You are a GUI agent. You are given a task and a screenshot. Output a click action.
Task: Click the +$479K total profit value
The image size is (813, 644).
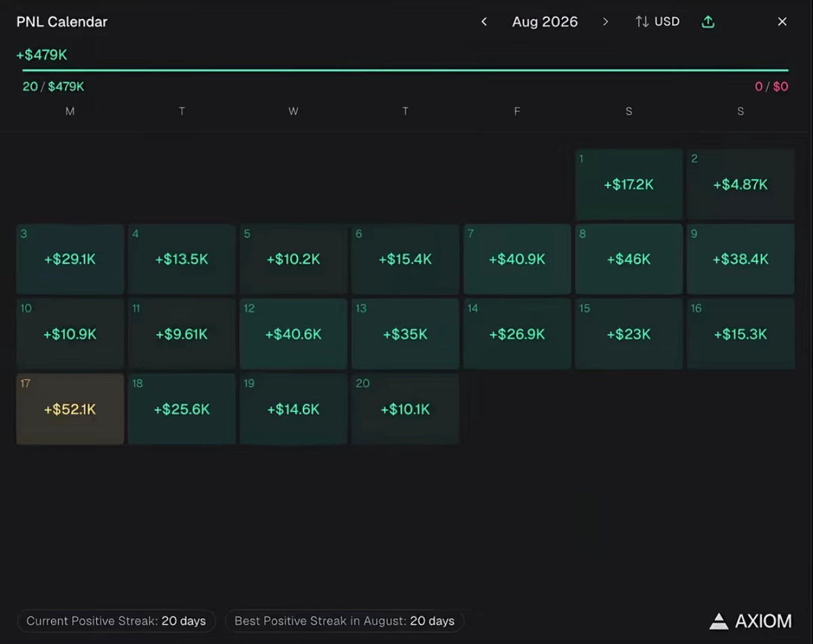42,55
